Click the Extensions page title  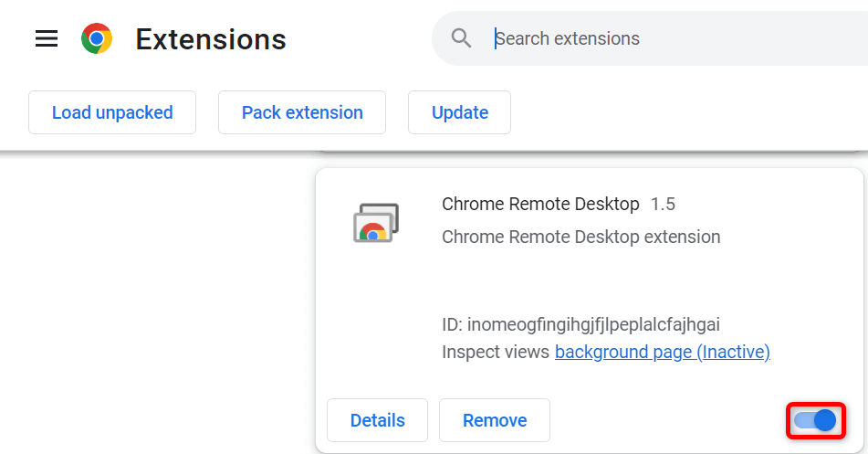tap(211, 39)
